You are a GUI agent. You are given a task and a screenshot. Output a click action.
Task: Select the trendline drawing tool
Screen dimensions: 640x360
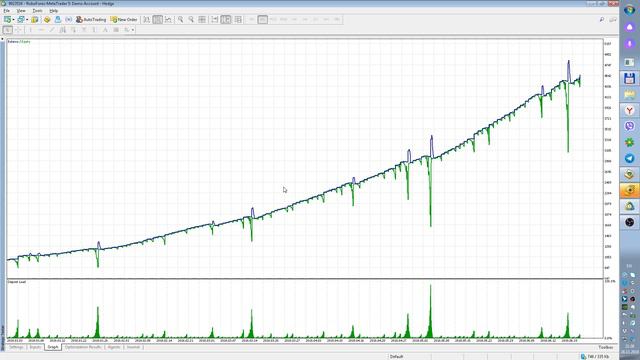click(52, 30)
